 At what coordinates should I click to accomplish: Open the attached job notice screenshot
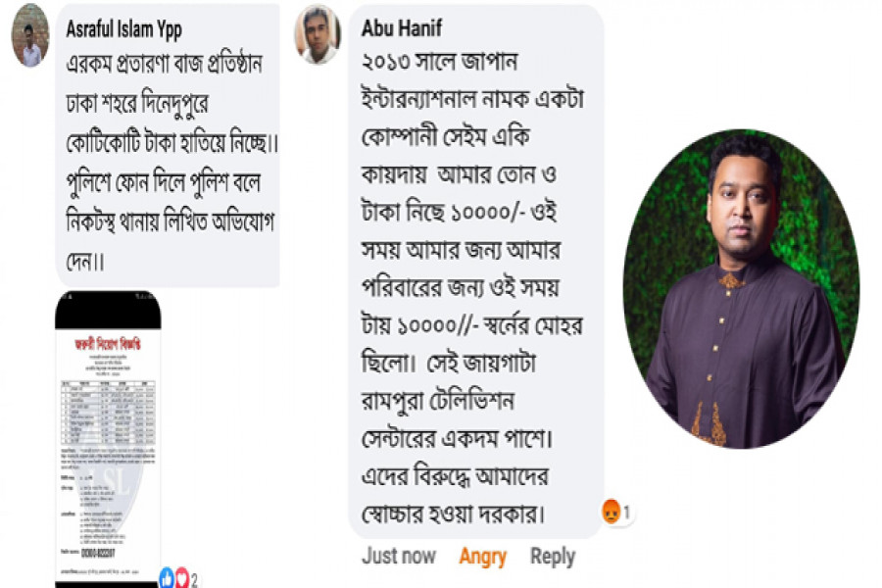(108, 439)
